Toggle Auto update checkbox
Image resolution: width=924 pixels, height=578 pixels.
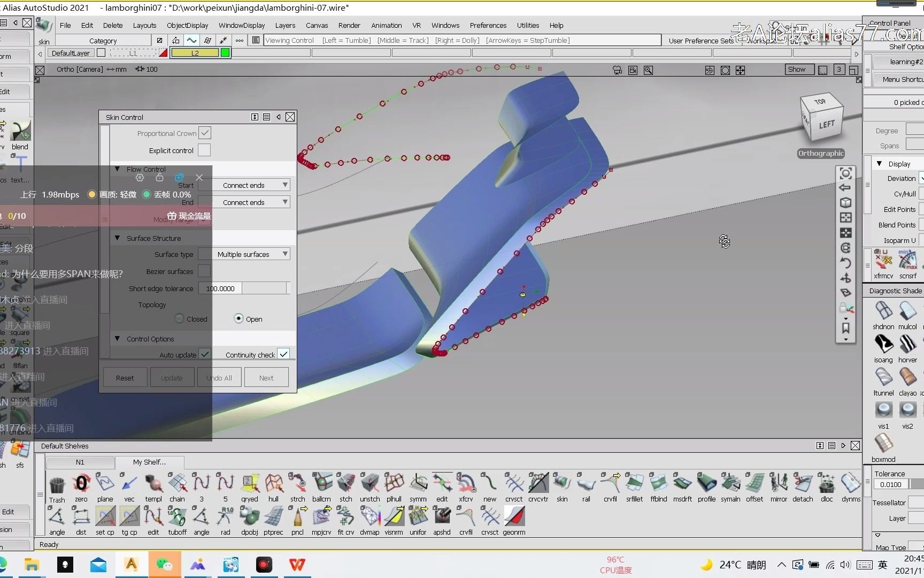(x=204, y=354)
